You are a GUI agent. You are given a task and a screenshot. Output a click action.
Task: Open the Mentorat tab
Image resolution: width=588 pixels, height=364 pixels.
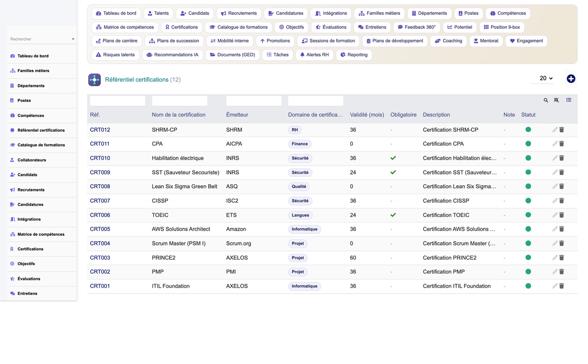pyautogui.click(x=485, y=41)
